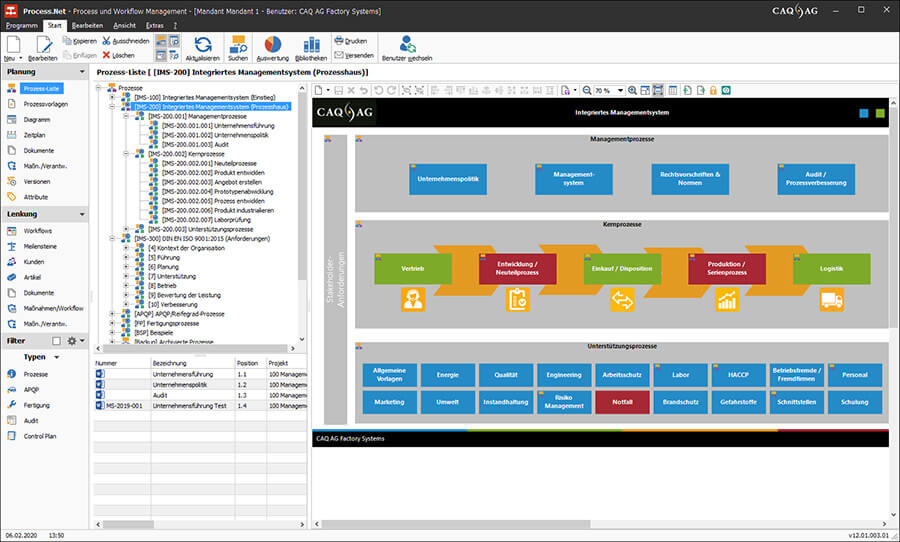Open Zeitplan in the Planung sidebar

34,135
